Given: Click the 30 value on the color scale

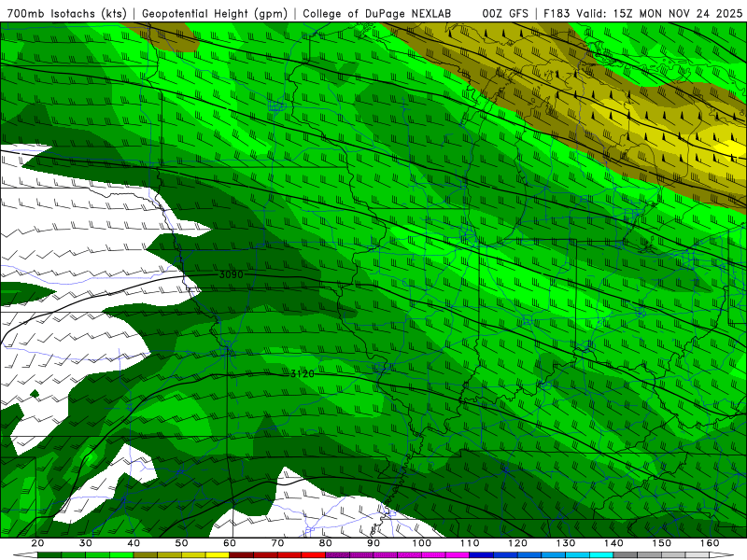Looking at the screenshot, I should (86, 543).
